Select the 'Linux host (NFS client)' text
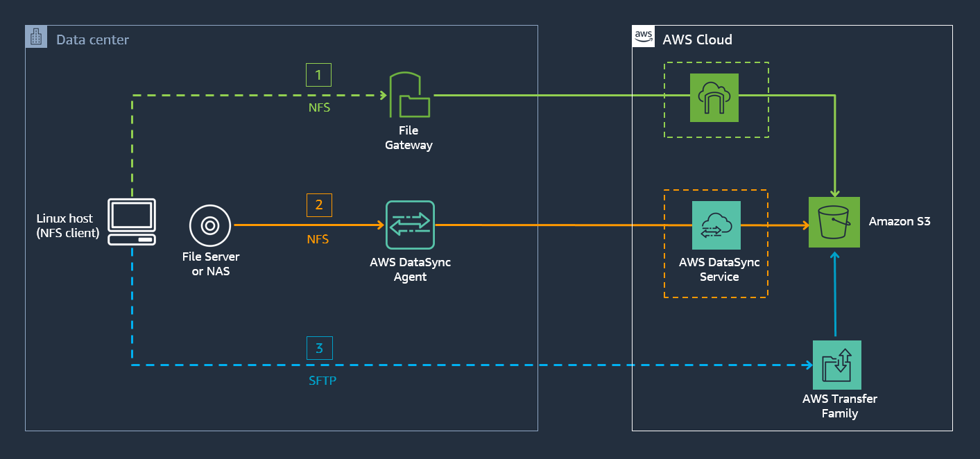 [68, 226]
